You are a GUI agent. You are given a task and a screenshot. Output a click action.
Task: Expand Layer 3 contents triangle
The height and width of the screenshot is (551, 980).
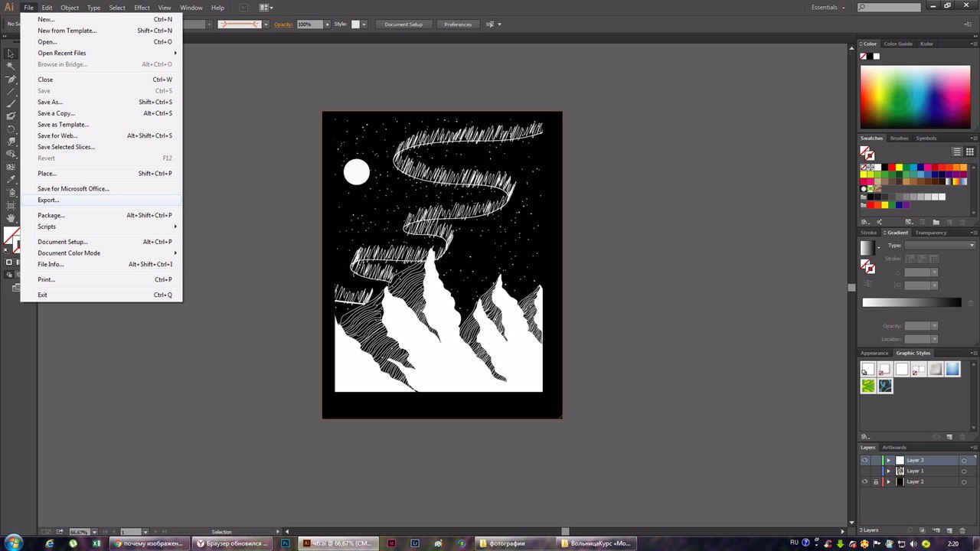click(x=889, y=460)
